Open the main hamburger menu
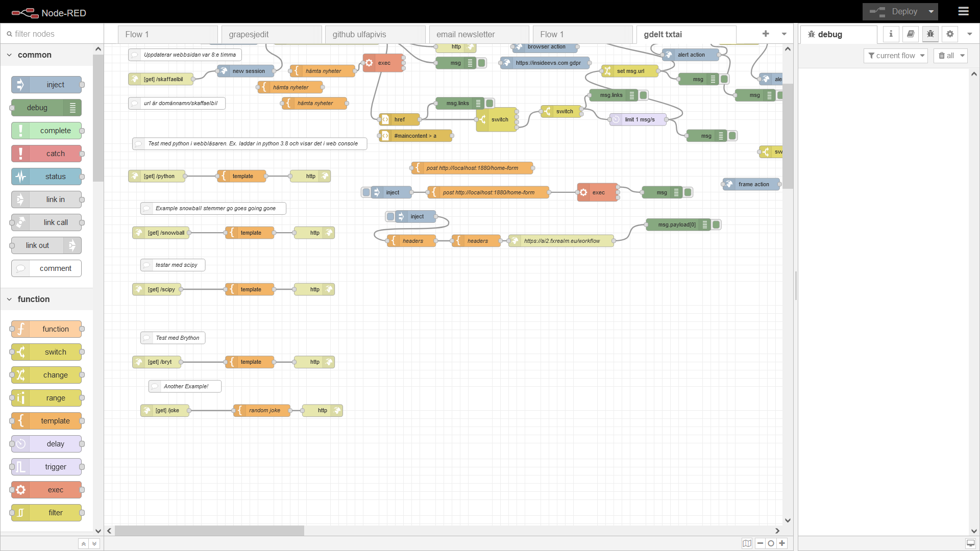This screenshot has height=551, width=980. [x=964, y=11]
